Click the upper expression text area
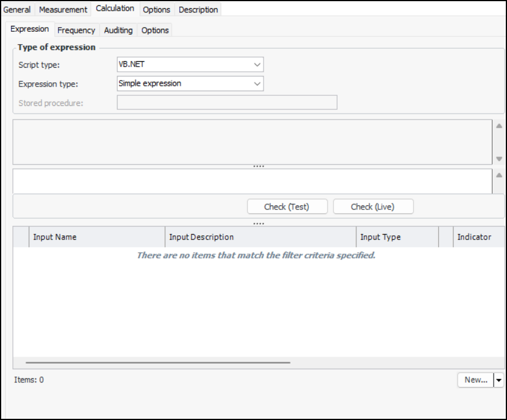This screenshot has height=420, width=507. point(252,142)
